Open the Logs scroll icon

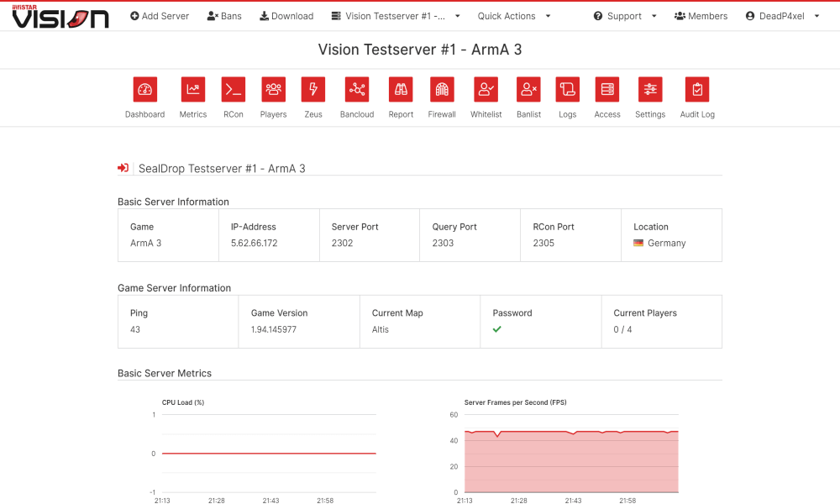coord(567,89)
